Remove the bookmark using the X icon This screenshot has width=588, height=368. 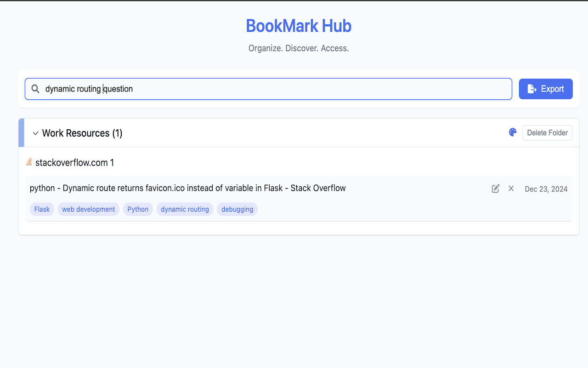point(511,189)
